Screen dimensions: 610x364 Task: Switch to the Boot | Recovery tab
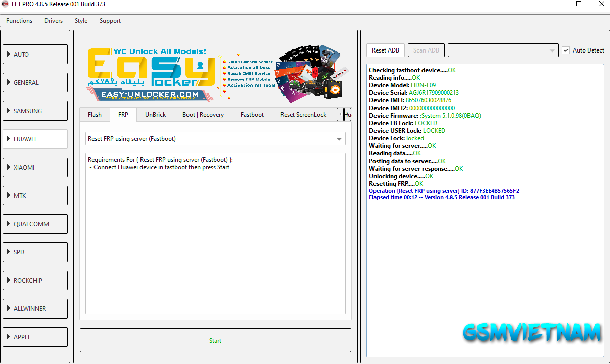pos(203,115)
